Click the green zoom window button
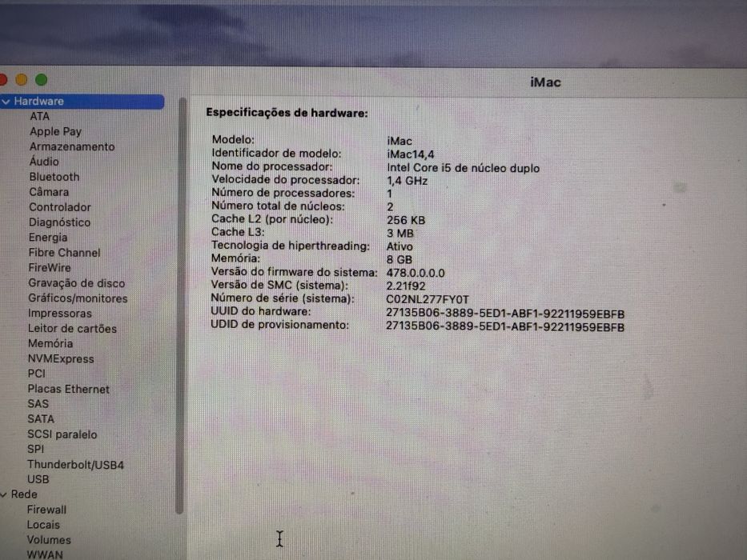The height and width of the screenshot is (560, 747). [x=42, y=80]
